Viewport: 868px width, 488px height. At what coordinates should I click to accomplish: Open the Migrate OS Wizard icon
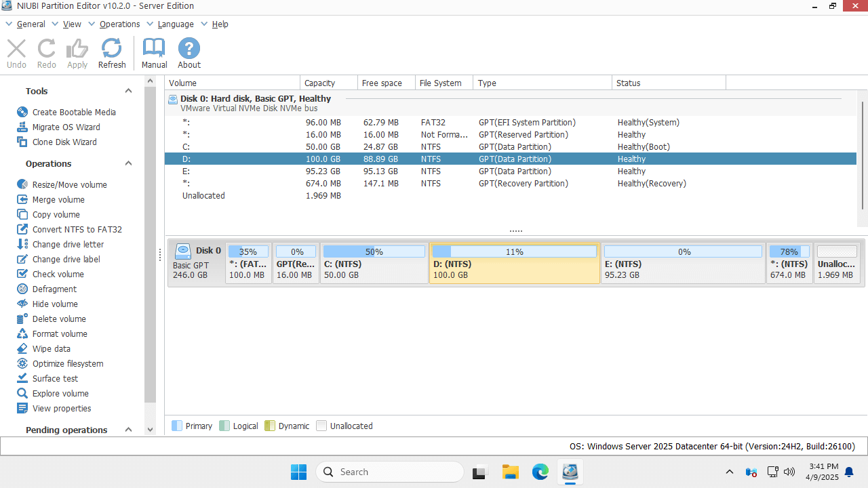pyautogui.click(x=22, y=127)
